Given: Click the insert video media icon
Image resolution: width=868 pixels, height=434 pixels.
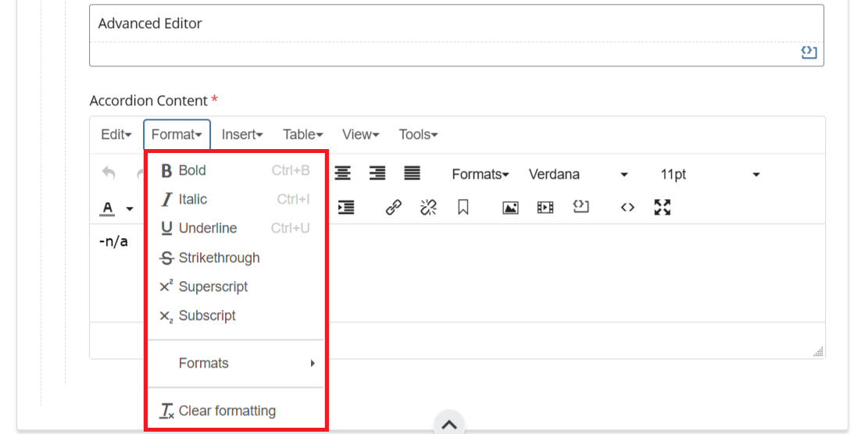Looking at the screenshot, I should click(545, 208).
